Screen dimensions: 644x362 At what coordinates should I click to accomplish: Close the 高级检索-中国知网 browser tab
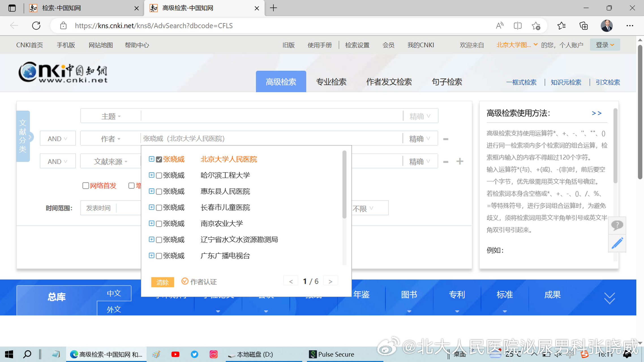tap(257, 8)
